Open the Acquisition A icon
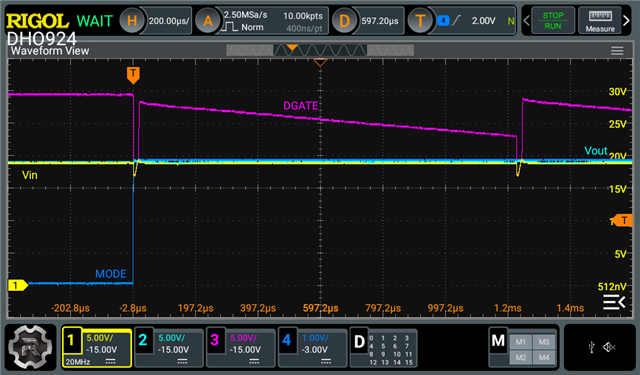 (208, 20)
